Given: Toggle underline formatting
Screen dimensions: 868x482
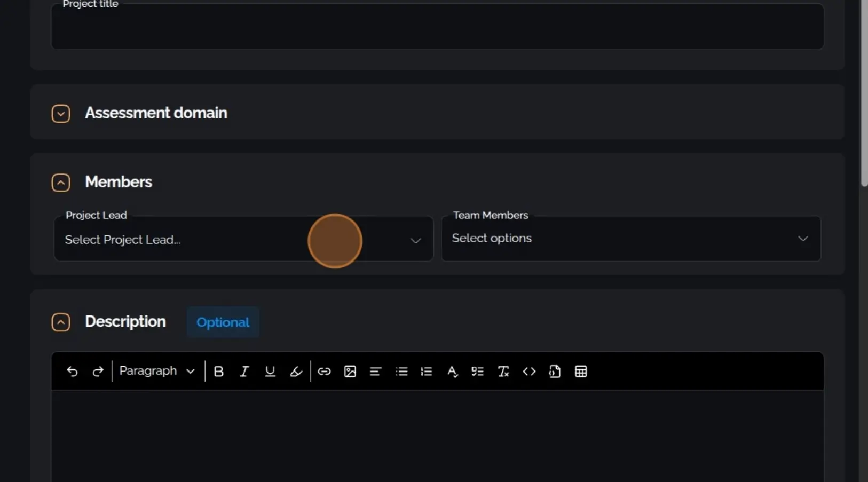Looking at the screenshot, I should pos(270,372).
